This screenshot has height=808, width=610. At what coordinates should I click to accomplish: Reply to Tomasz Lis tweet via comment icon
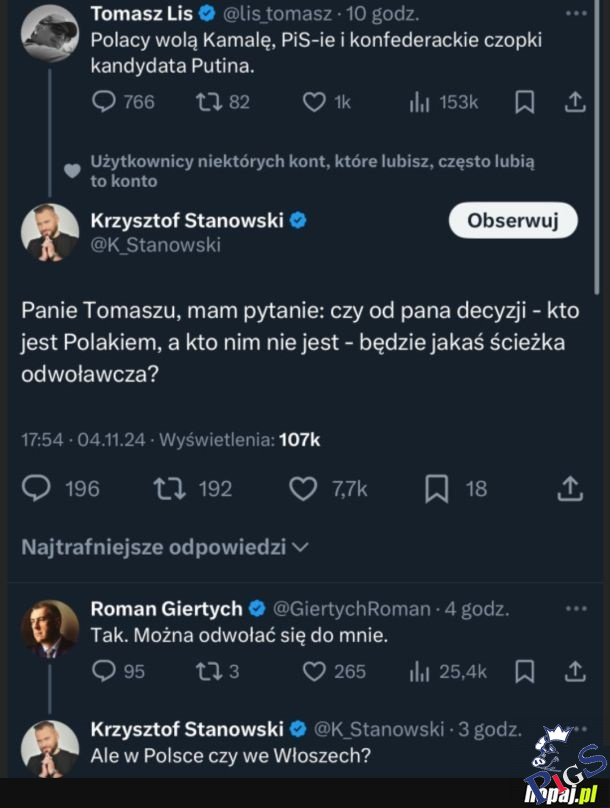[x=105, y=101]
